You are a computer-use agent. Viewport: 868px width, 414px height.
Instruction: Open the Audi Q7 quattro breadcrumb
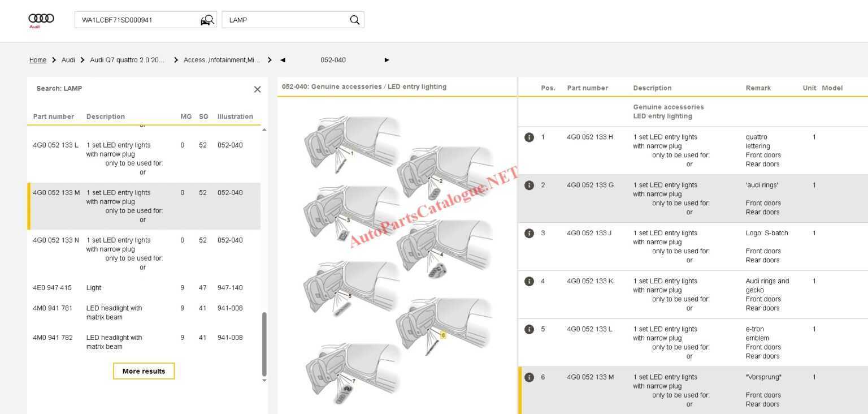(x=127, y=60)
